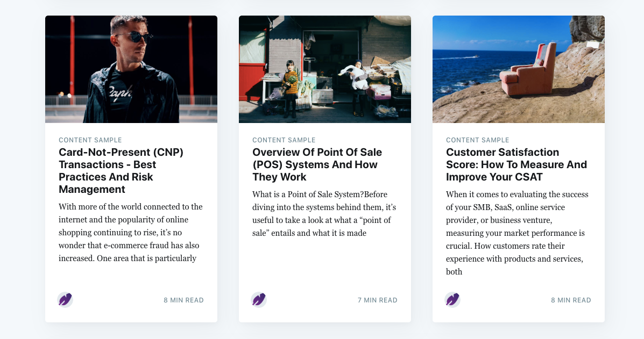644x339 pixels.
Task: Open Customer Satisfaction Score article title
Action: pyautogui.click(x=516, y=164)
